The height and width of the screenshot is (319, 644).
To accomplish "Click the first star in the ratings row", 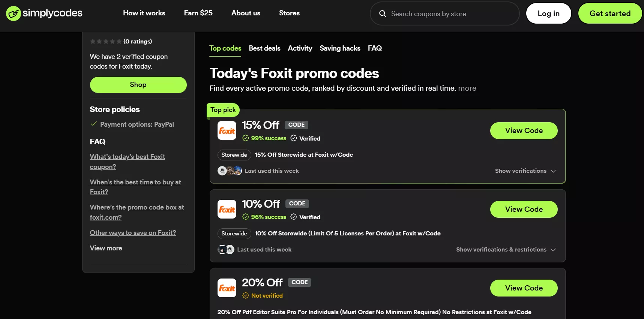I will click(x=92, y=41).
